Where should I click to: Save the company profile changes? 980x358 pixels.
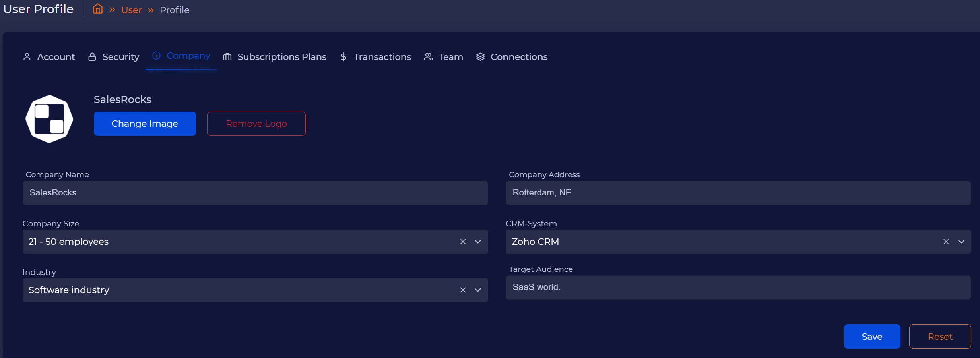pos(872,337)
